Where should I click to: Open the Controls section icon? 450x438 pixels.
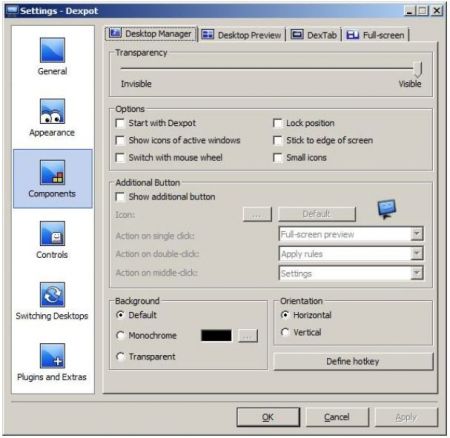click(52, 233)
